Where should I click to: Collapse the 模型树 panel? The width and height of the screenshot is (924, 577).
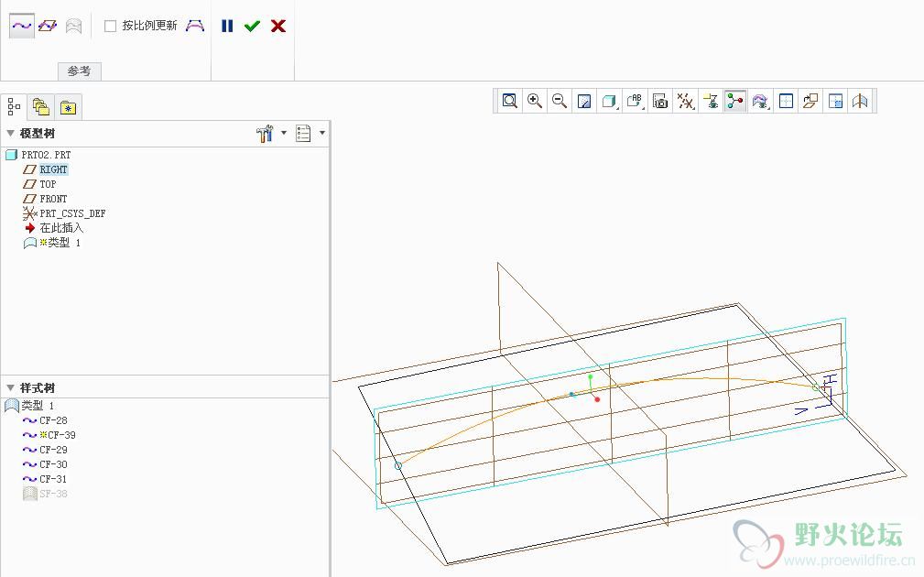(x=11, y=134)
